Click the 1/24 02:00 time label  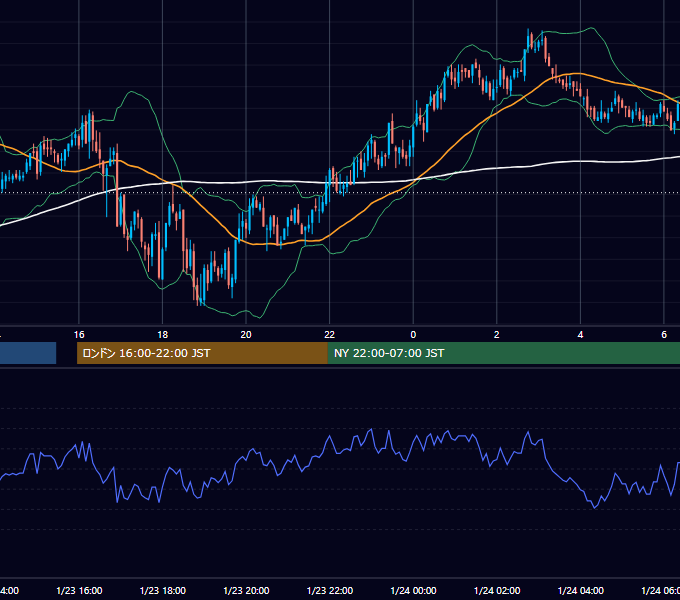coord(497,590)
